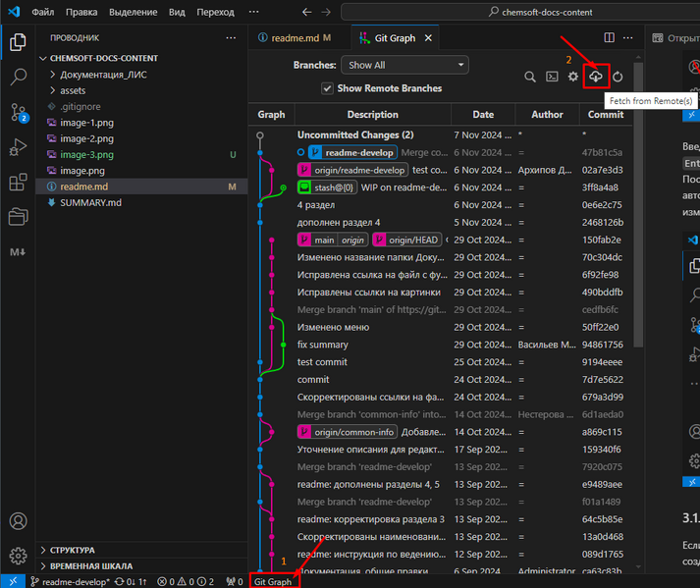Click Fetch from Remote(s) cloud icon
Image resolution: width=700 pixels, height=588 pixels.
(x=596, y=77)
